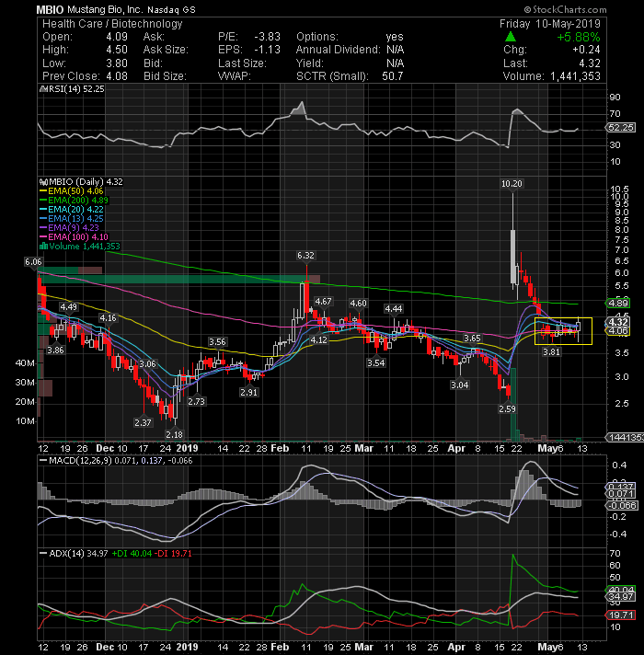Click the +5.88% percent change value
The image size is (644, 655).
click(579, 37)
